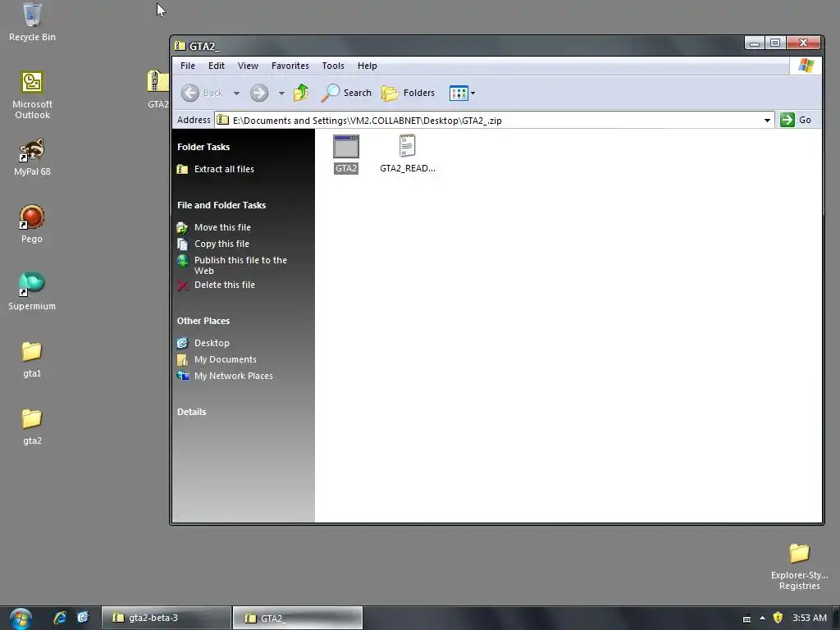The image size is (840, 630).
Task: Close the GTA2_ window
Action: click(x=803, y=43)
